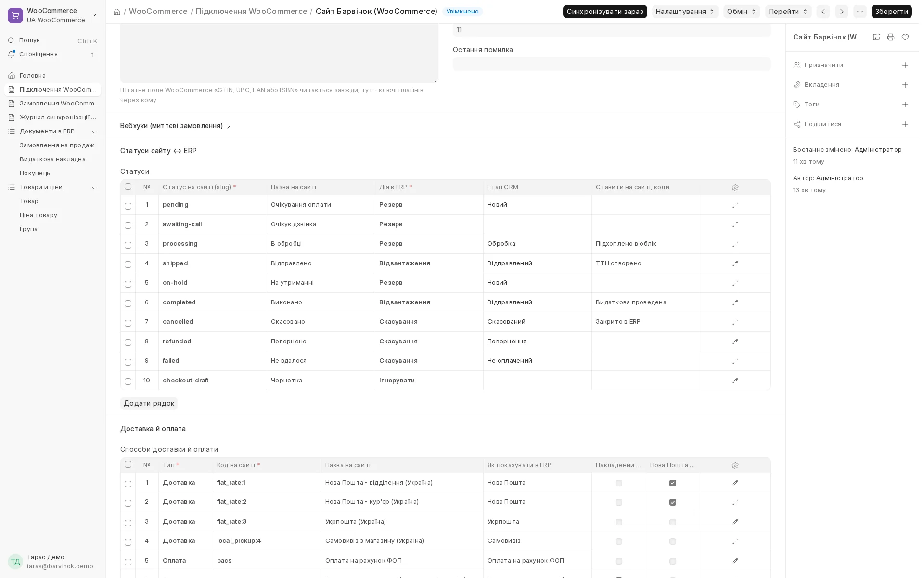Tick the checkbox for shipped row
The width and height of the screenshot is (924, 578).
pos(128,264)
